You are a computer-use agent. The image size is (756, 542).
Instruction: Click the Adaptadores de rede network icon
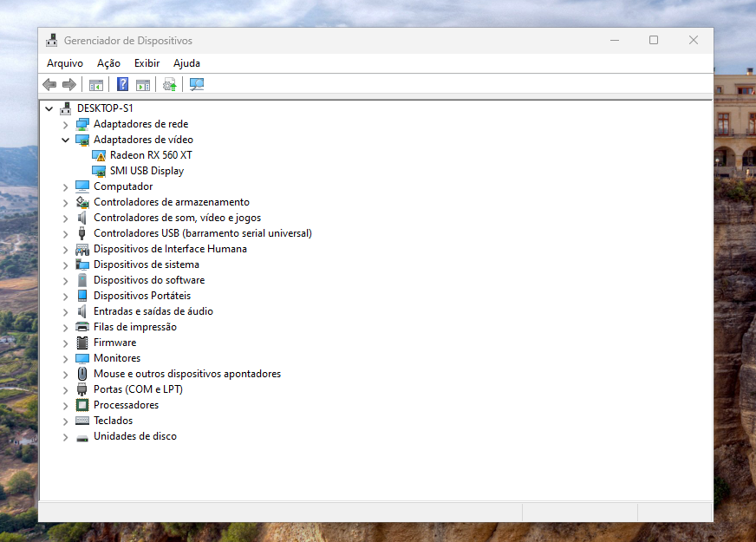coord(82,124)
